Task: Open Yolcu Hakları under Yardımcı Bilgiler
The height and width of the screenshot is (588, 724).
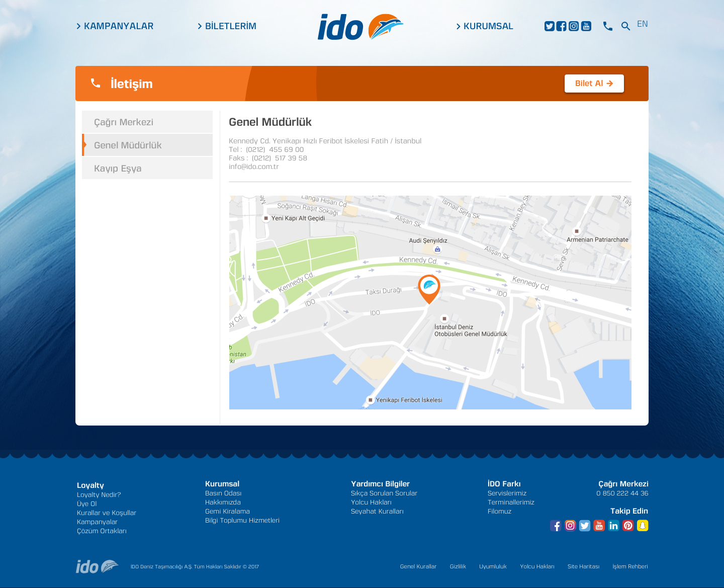Action: click(371, 502)
